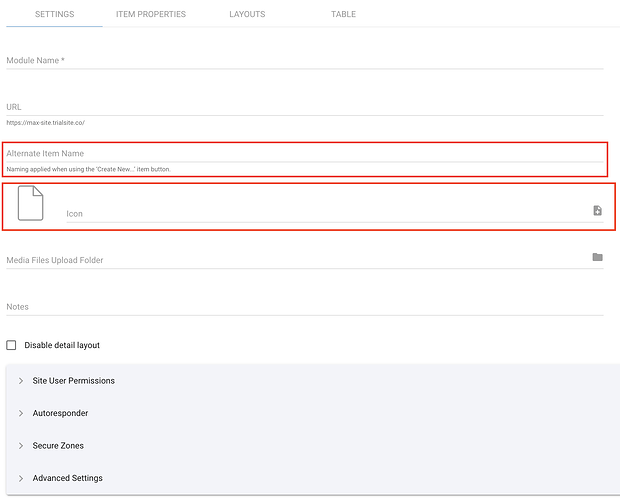Image resolution: width=620 pixels, height=500 pixels.
Task: Click into the Icon text field
Action: [320, 213]
